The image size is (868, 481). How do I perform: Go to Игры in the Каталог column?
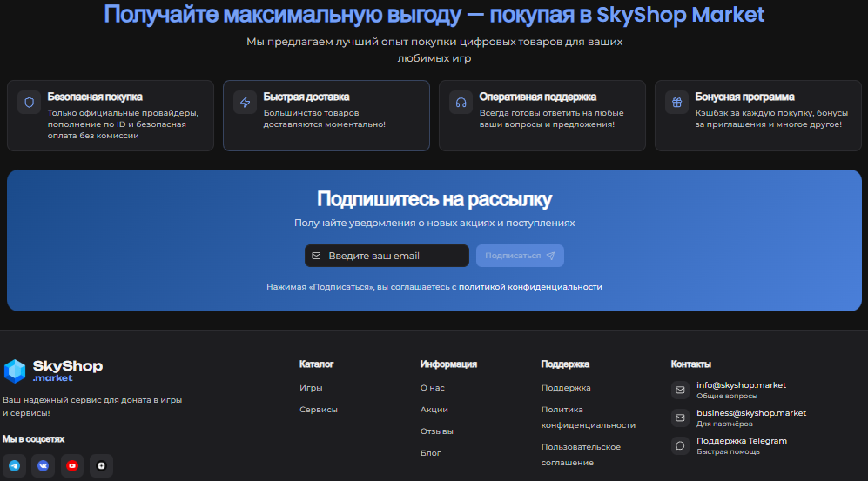pos(311,388)
